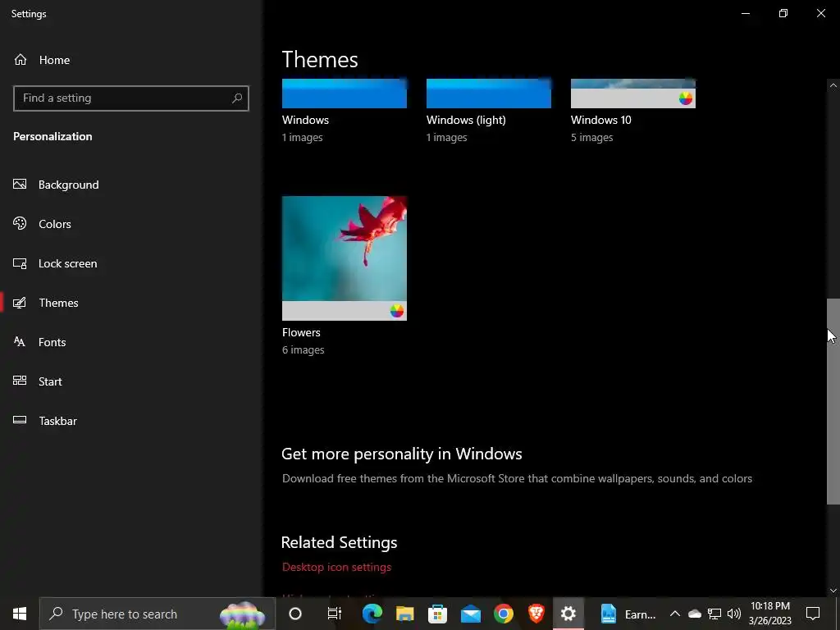Open the volume speaker tray icon
The width and height of the screenshot is (840, 630).
click(734, 614)
